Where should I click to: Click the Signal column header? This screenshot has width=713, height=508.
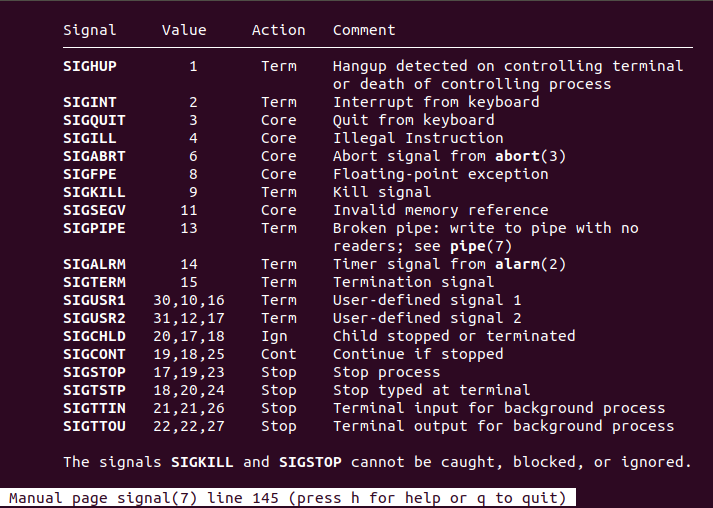click(x=89, y=30)
